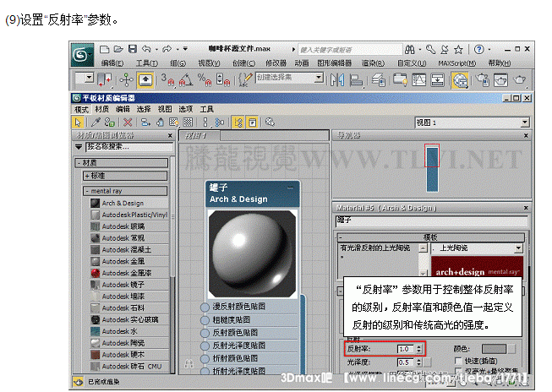This screenshot has width=552, height=392.
Task: Click the 反射率 spinner arrows
Action: (x=418, y=349)
